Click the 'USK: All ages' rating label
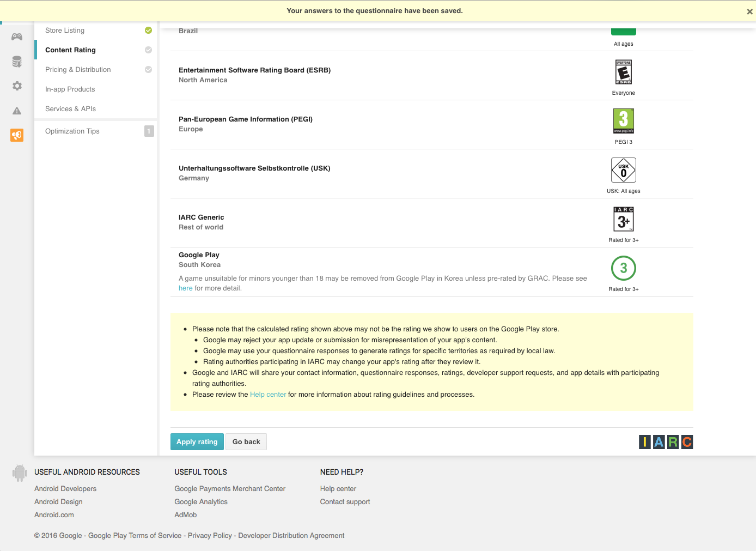Viewport: 756px width, 551px height. [x=624, y=191]
